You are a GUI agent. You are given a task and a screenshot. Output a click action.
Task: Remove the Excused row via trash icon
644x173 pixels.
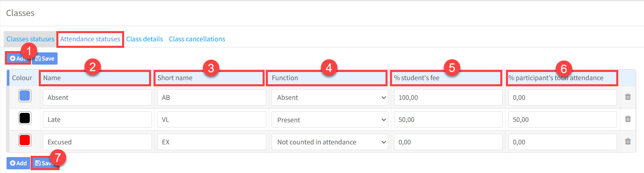[x=628, y=142]
